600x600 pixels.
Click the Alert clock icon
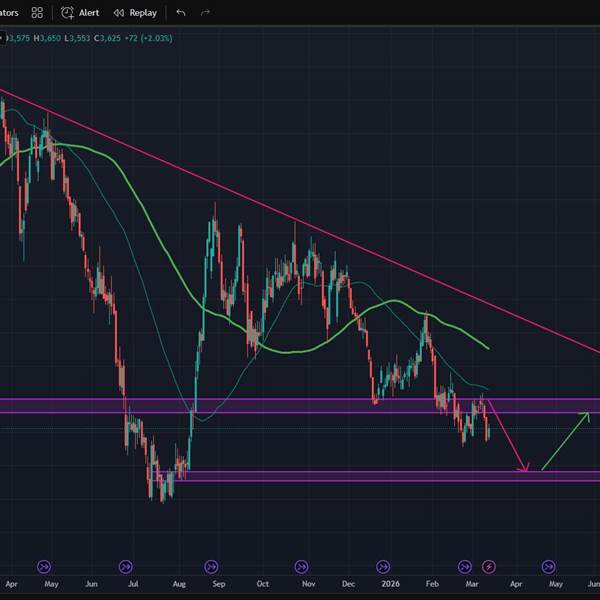(68, 13)
